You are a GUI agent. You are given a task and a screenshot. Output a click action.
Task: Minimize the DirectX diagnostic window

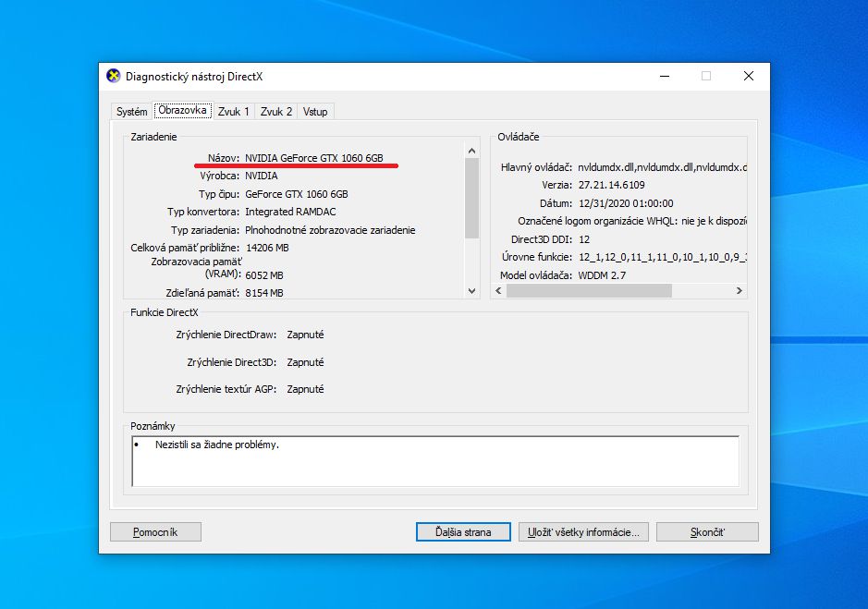pos(665,76)
